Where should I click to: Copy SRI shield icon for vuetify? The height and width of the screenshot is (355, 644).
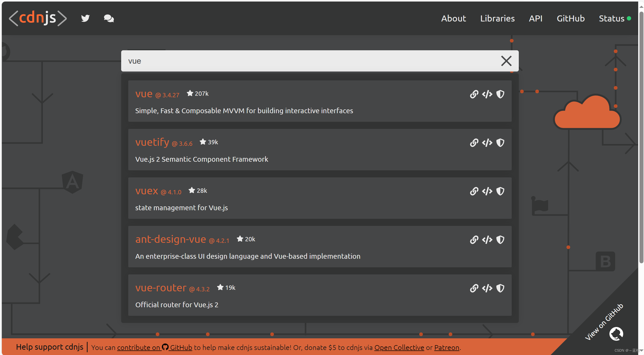500,143
